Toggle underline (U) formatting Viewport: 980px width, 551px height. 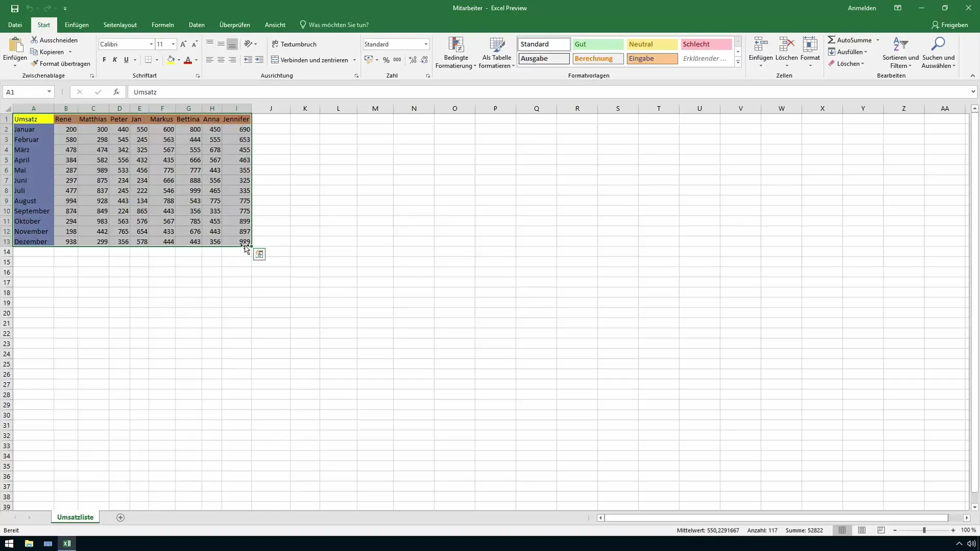tap(126, 60)
